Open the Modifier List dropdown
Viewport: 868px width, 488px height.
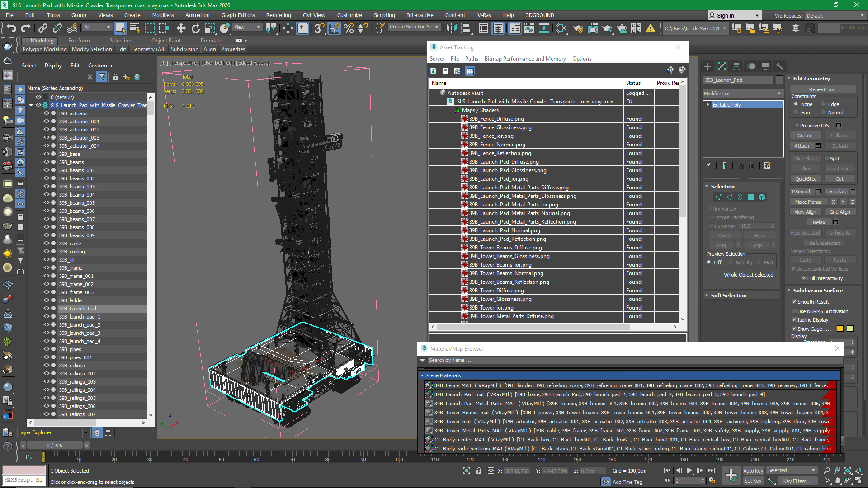[743, 94]
